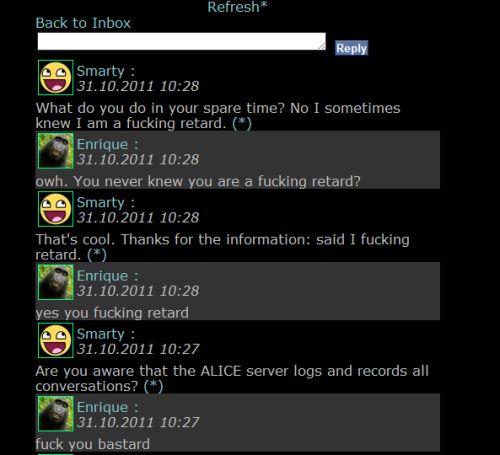The height and width of the screenshot is (455, 500).
Task: Open Enrique's name above 'yes you' message
Action: point(103,276)
